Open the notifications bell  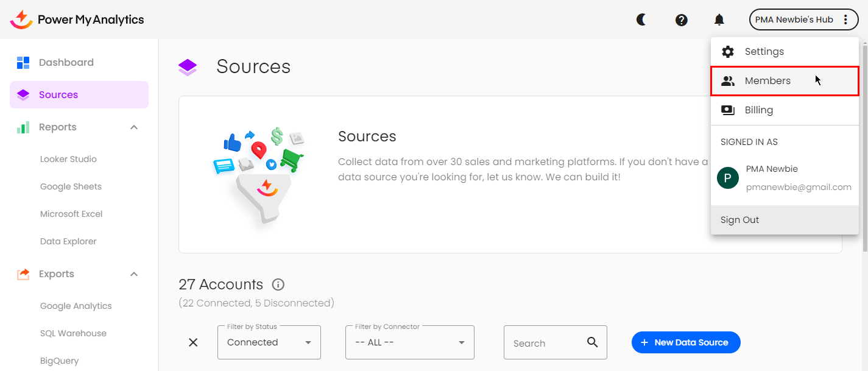(x=719, y=19)
